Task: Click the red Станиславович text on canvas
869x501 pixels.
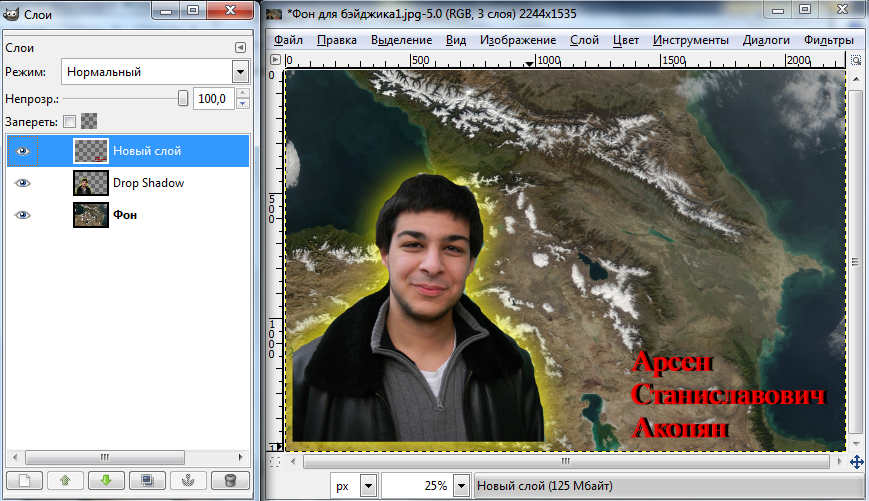Action: tap(728, 395)
